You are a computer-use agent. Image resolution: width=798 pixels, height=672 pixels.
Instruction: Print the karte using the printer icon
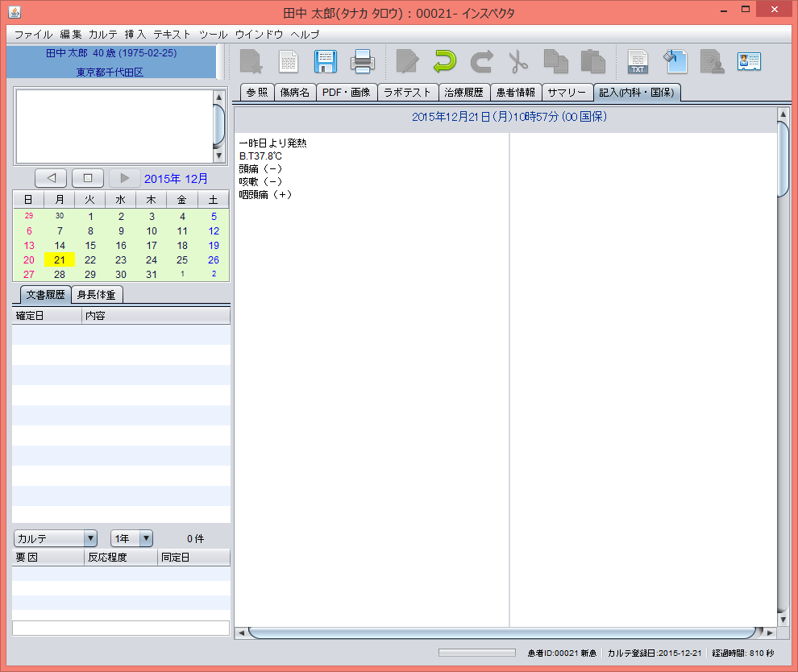point(362,61)
